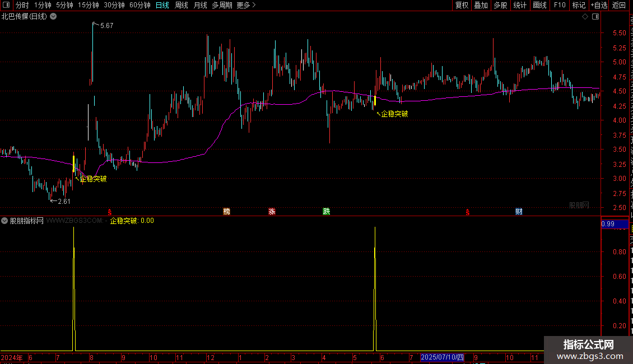Viewport: 633px width, 364px height.
Task: Click the 榜 event marker icon
Action: coord(226,212)
